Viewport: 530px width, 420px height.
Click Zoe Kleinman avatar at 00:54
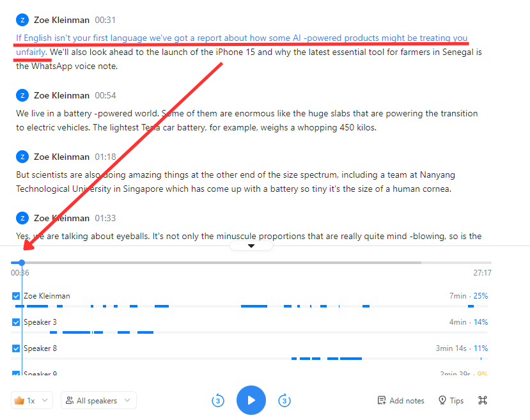pyautogui.click(x=22, y=95)
